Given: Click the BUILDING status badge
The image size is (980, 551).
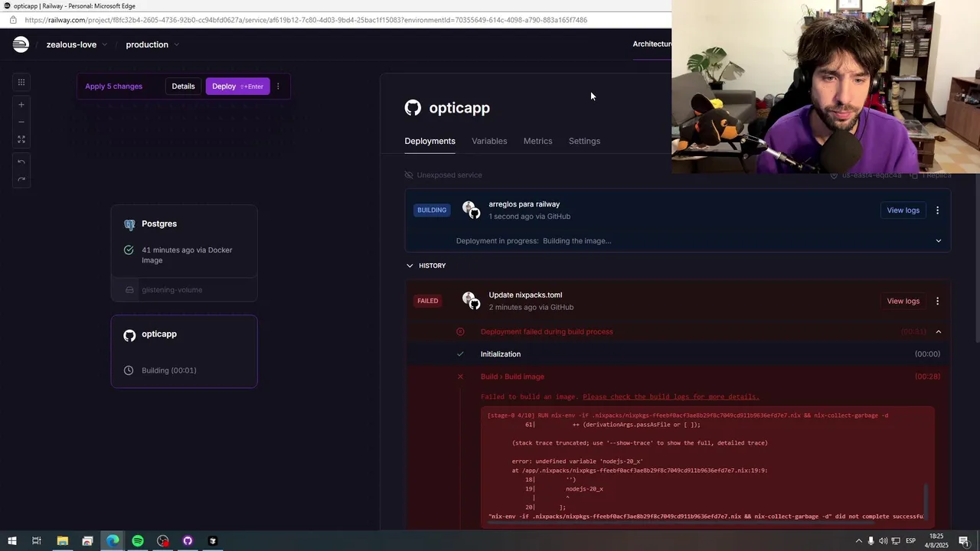Looking at the screenshot, I should click(x=432, y=210).
